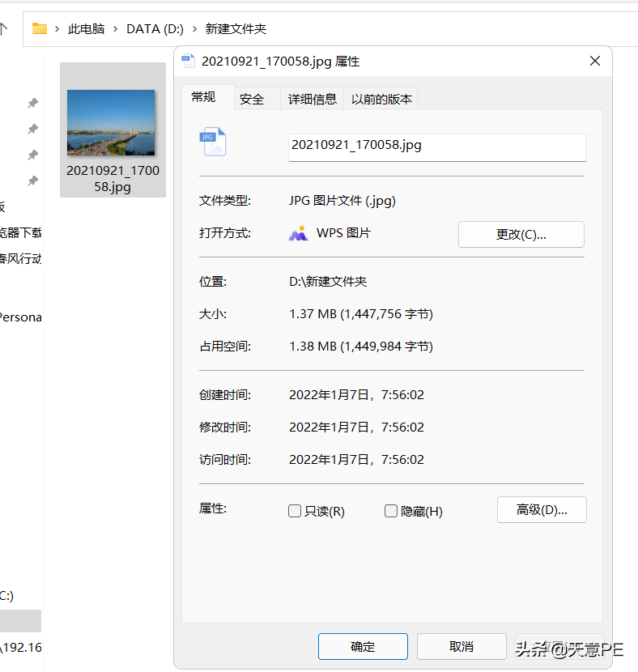This screenshot has height=672, width=638.
Task: Click the WPS 图片 program name text
Action: 343,233
